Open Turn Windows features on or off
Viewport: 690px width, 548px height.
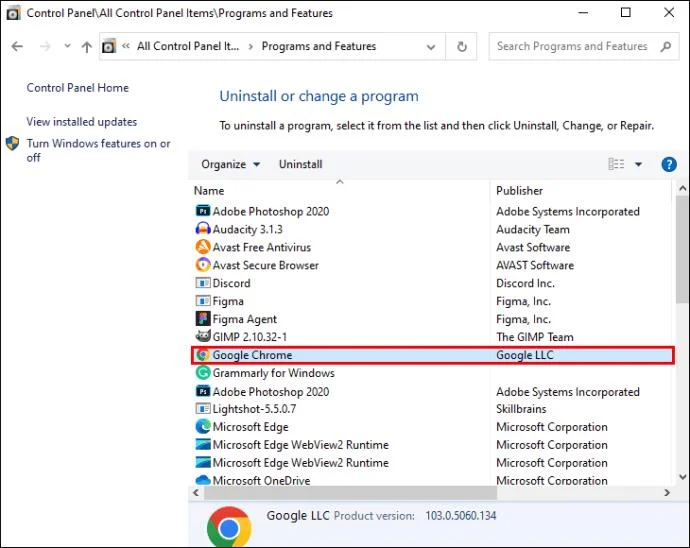point(98,150)
